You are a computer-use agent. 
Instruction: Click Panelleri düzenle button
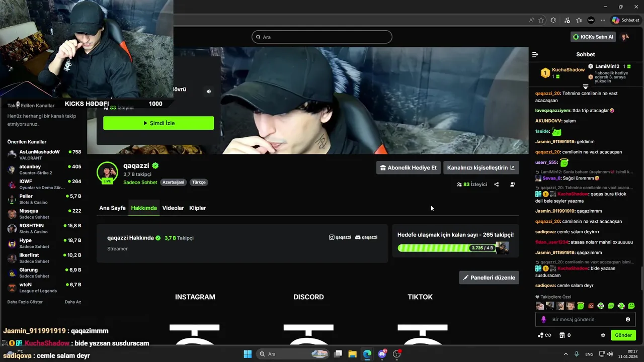point(489,278)
